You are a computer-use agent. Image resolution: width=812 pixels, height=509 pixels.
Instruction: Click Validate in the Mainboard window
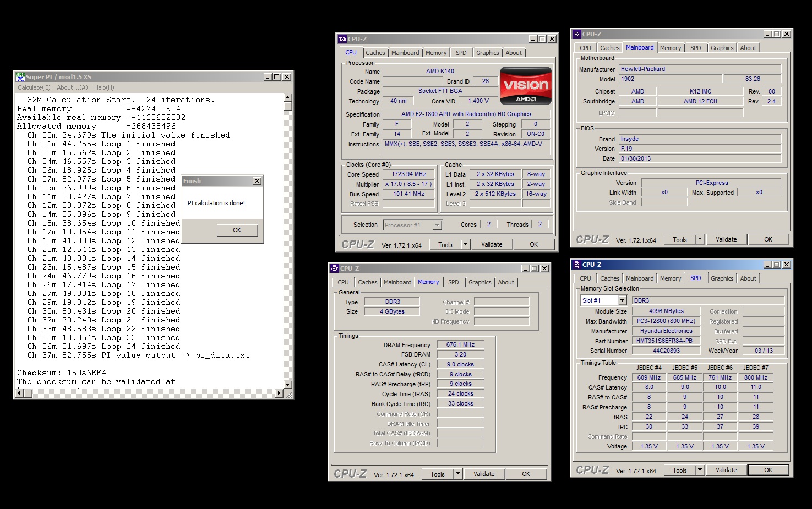[x=726, y=239]
